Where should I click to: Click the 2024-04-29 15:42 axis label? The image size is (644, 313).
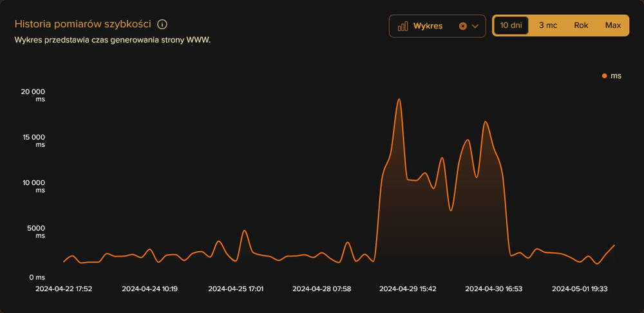[408, 289]
